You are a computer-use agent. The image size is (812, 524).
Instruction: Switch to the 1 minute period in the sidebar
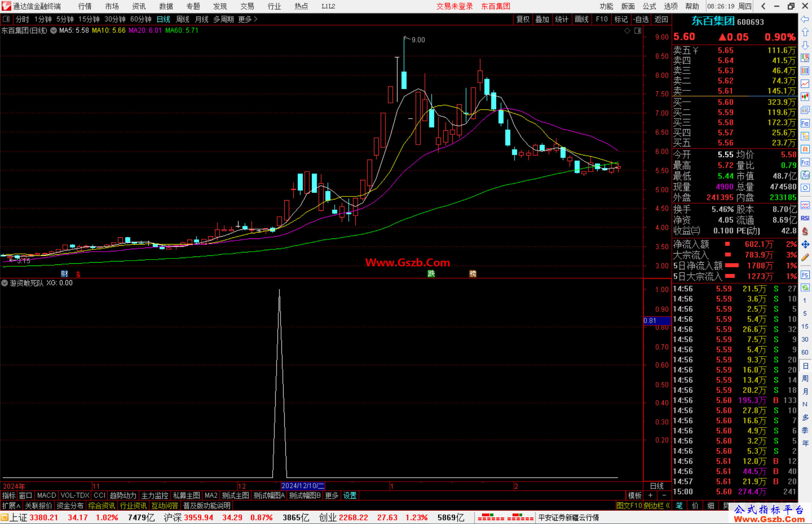tap(805, 301)
